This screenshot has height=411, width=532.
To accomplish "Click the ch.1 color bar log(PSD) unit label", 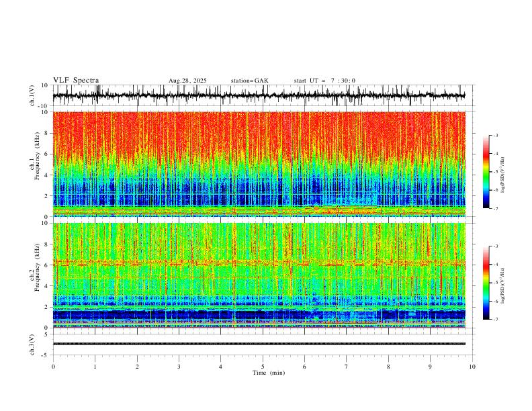I will coord(503,175).
